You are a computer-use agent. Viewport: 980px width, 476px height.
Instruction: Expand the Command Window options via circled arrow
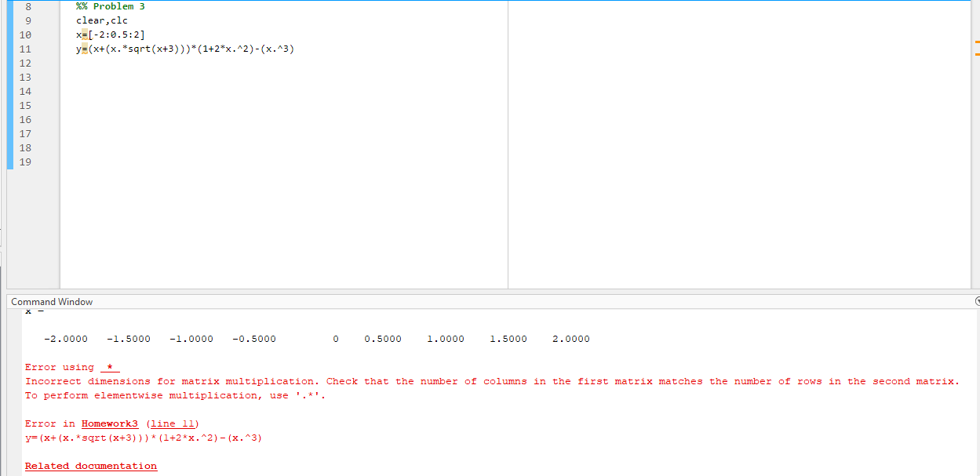[x=976, y=301]
